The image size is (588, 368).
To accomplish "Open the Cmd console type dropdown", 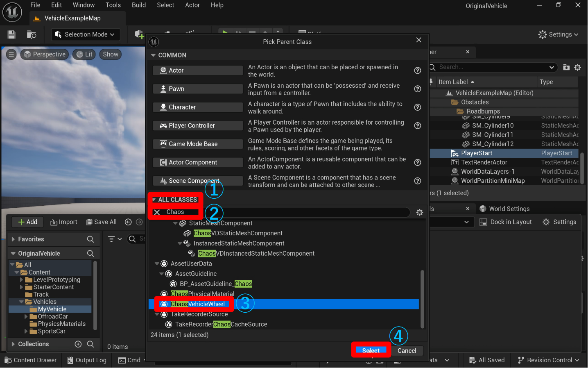I will point(132,360).
